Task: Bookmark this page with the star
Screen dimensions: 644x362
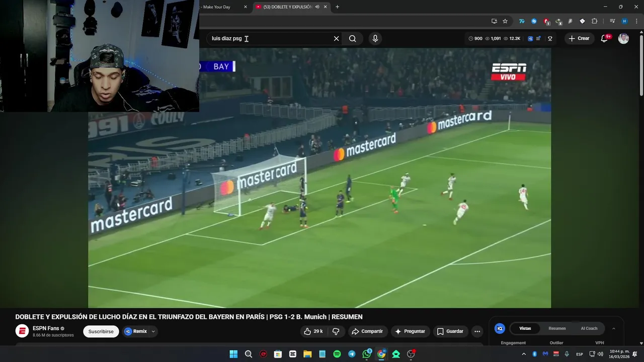Action: point(505,21)
